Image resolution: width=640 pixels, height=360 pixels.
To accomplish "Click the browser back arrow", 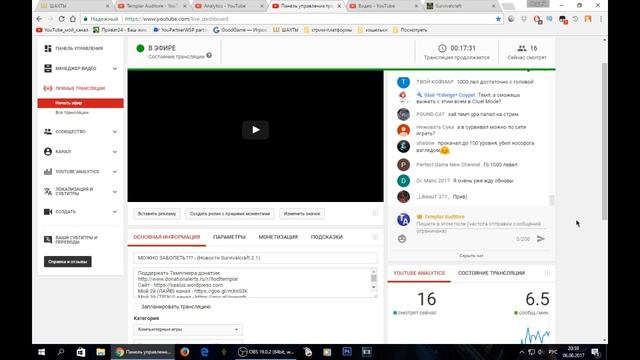I will tap(39, 19).
